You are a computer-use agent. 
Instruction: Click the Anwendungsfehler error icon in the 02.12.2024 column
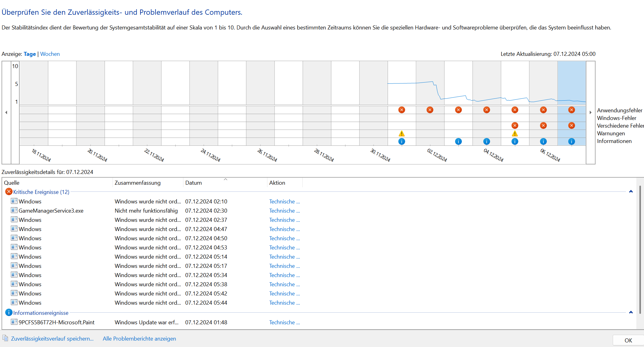(x=430, y=110)
